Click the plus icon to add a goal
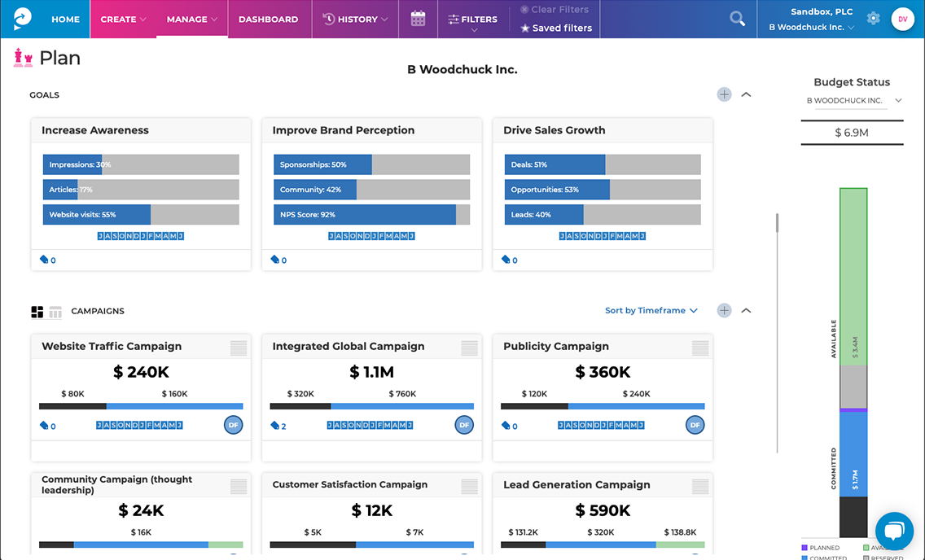The height and width of the screenshot is (560, 925). tap(724, 94)
